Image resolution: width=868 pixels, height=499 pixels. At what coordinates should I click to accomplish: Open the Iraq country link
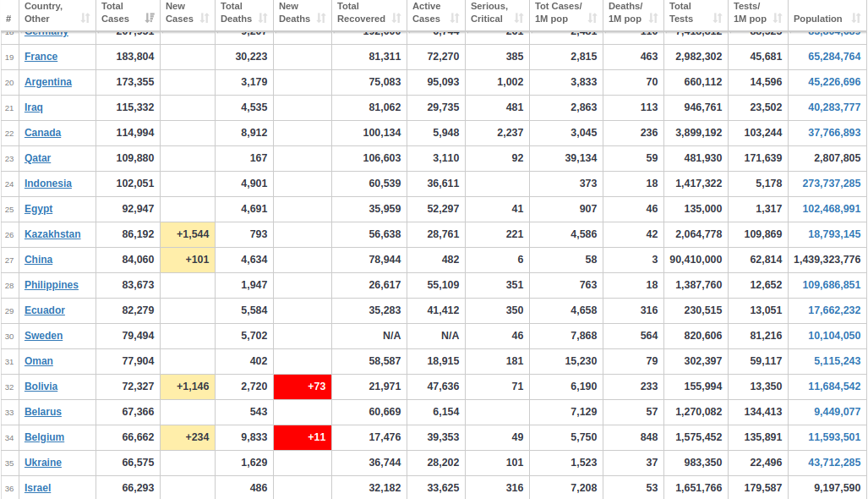point(34,107)
